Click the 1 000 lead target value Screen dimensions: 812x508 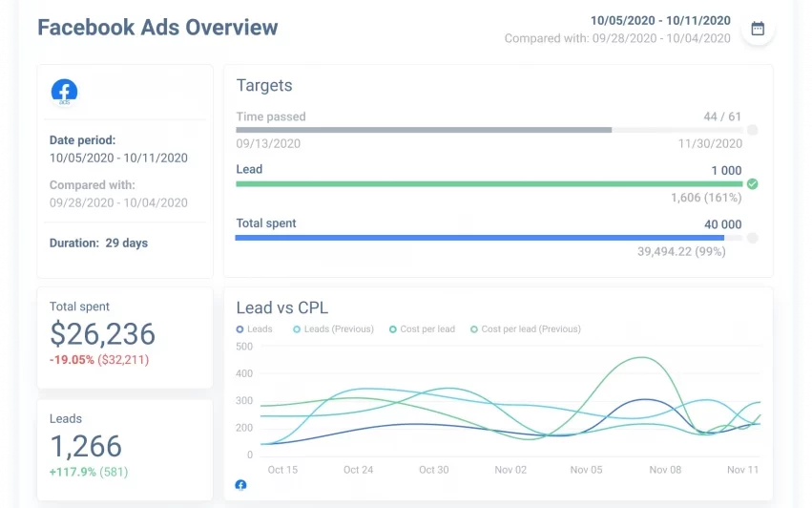pos(726,171)
